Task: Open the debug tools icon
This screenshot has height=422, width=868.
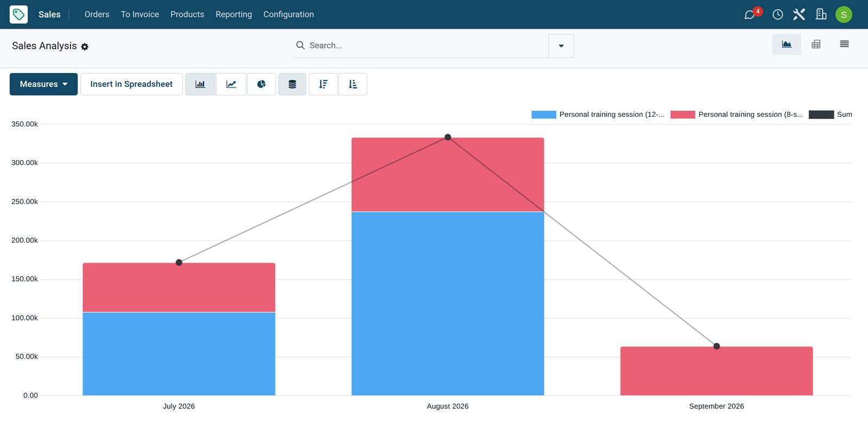Action: click(799, 15)
